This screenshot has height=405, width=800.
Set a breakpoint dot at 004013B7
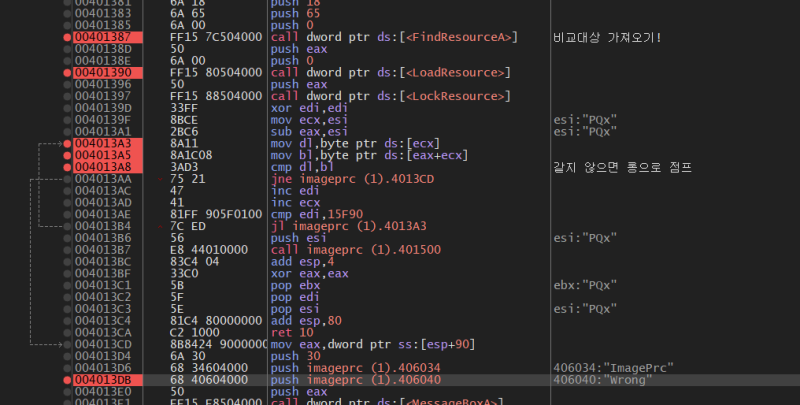tap(67, 250)
